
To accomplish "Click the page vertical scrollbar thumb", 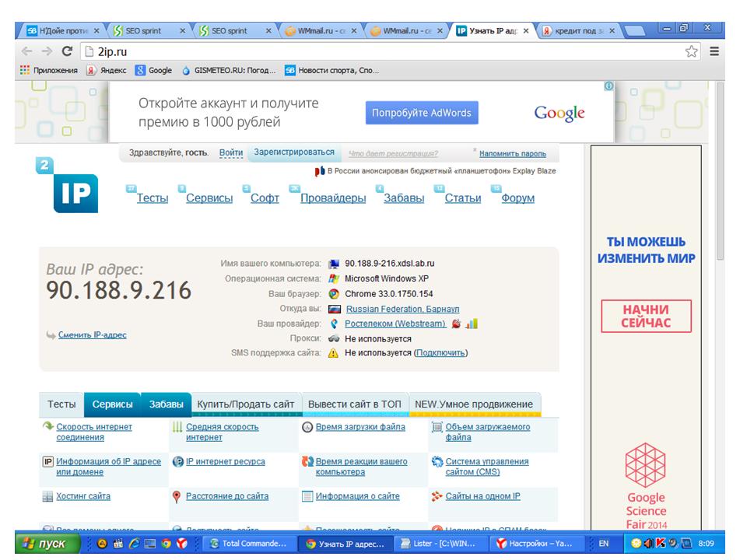I will [721, 171].
